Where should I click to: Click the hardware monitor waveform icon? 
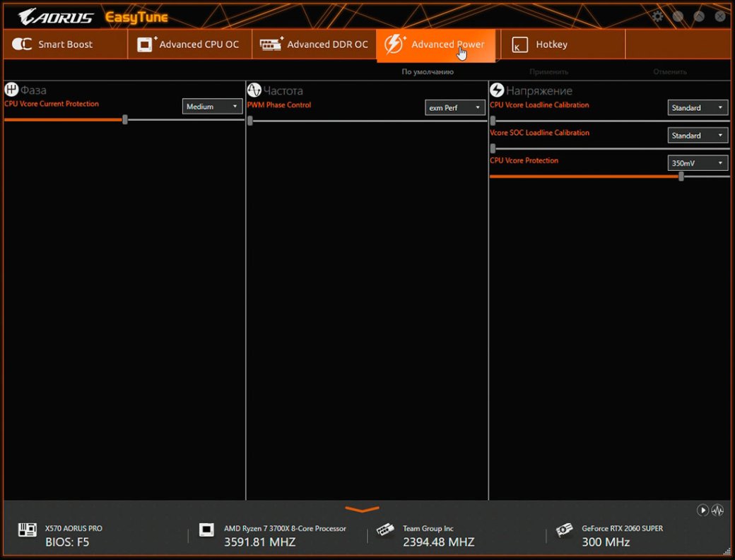coord(717,510)
